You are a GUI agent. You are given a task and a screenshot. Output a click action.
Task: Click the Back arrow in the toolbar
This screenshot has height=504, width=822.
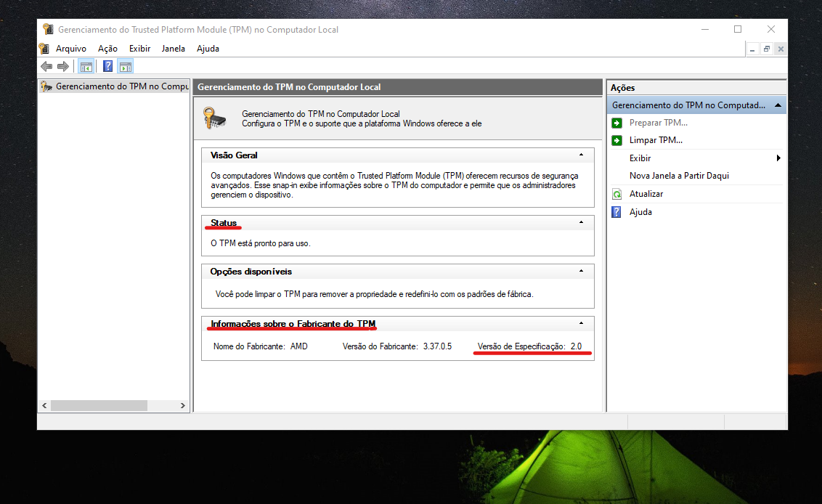(46, 66)
